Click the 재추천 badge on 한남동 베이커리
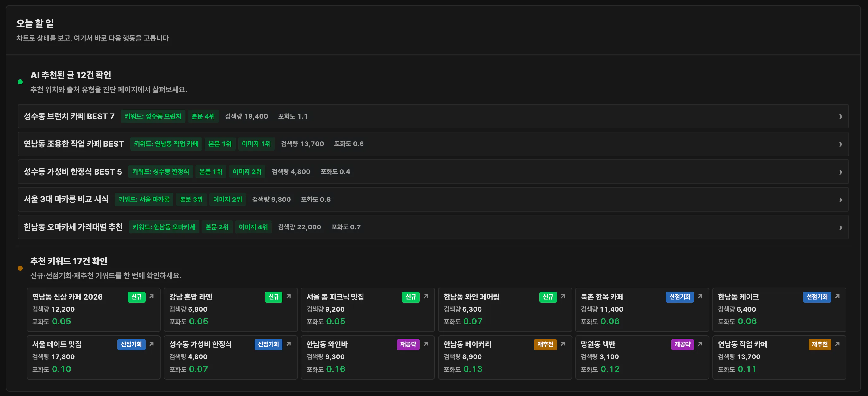This screenshot has width=868, height=396. click(x=545, y=344)
